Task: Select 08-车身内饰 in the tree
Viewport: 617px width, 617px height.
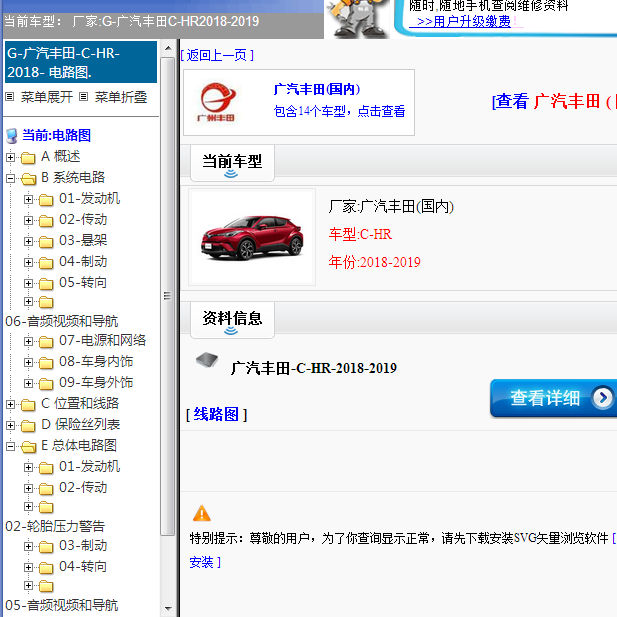Action: pyautogui.click(x=96, y=362)
